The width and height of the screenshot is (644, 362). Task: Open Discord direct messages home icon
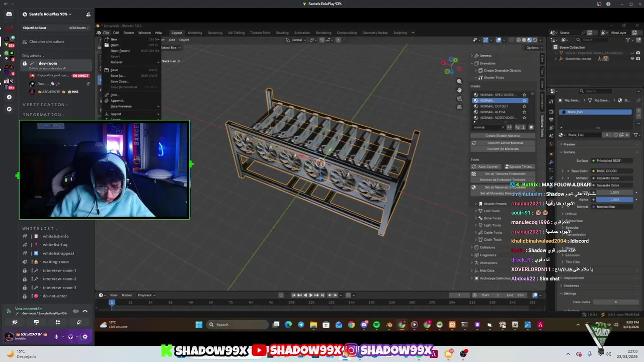[9, 14]
